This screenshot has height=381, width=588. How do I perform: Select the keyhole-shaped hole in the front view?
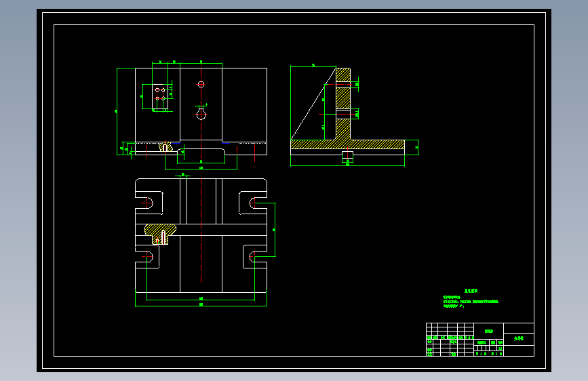coord(201,114)
